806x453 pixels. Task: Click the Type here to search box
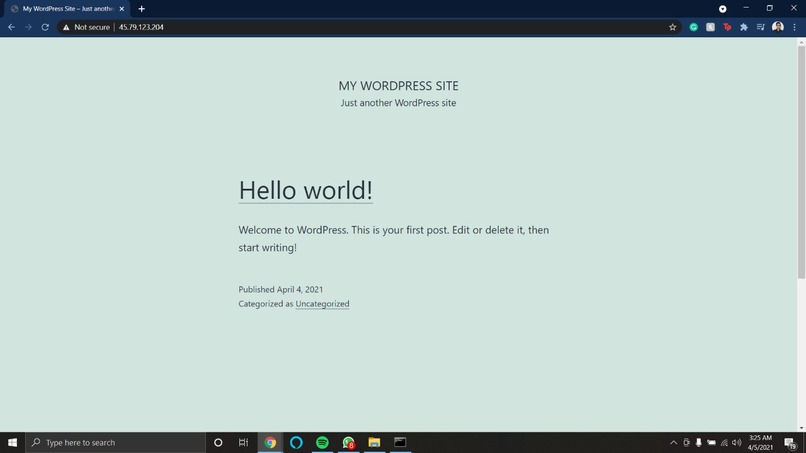tap(116, 442)
